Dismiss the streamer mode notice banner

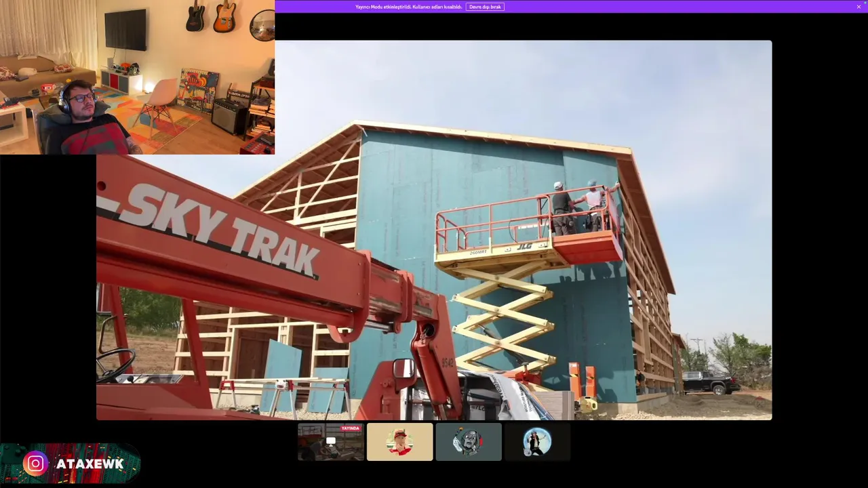tap(859, 7)
